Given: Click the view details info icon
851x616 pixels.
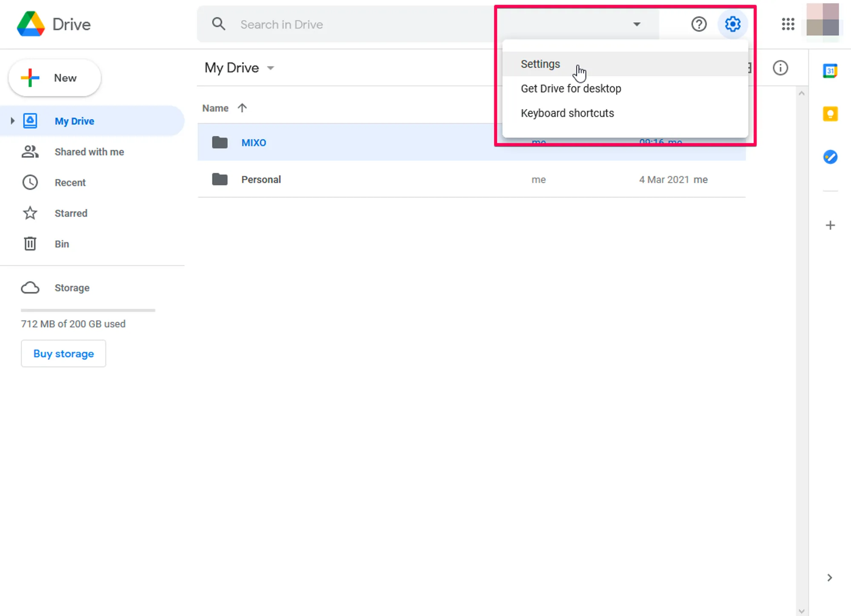Looking at the screenshot, I should pos(780,68).
